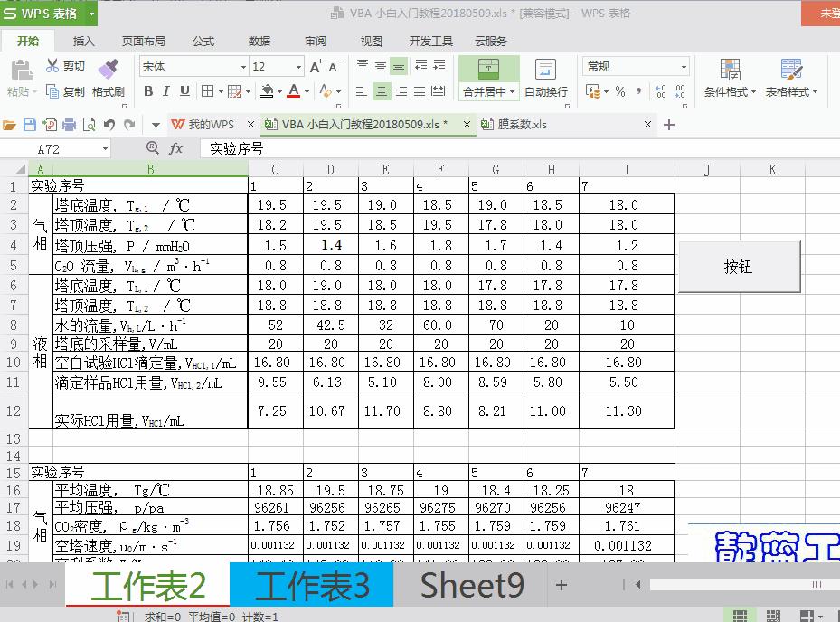This screenshot has width=840, height=622.
Task: Apply bold formatting with the B icon
Action: pos(149,90)
